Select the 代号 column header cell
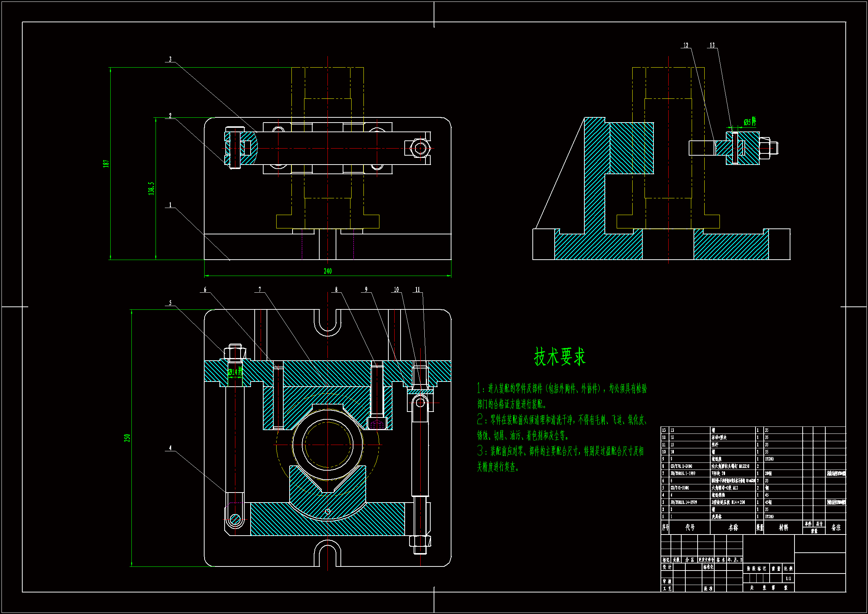868x614 pixels. click(690, 527)
